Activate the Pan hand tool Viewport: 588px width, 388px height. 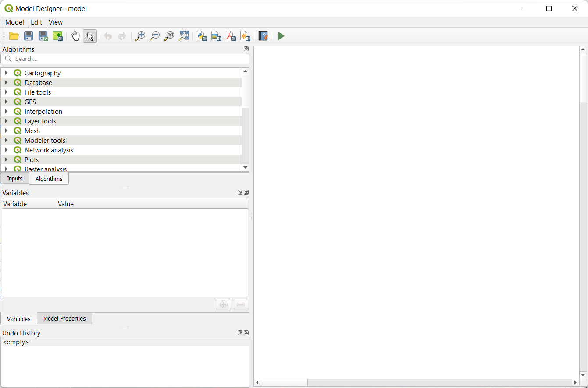pyautogui.click(x=75, y=36)
